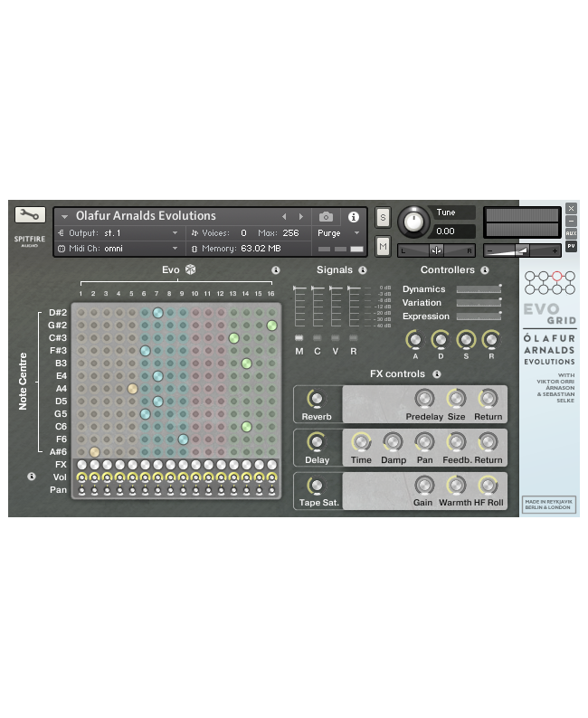Adjust the Expression slider

point(479,316)
